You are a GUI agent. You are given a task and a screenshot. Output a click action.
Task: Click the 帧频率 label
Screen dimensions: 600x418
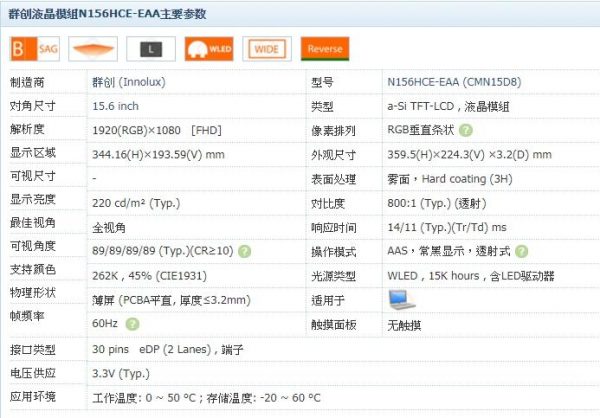click(x=27, y=316)
